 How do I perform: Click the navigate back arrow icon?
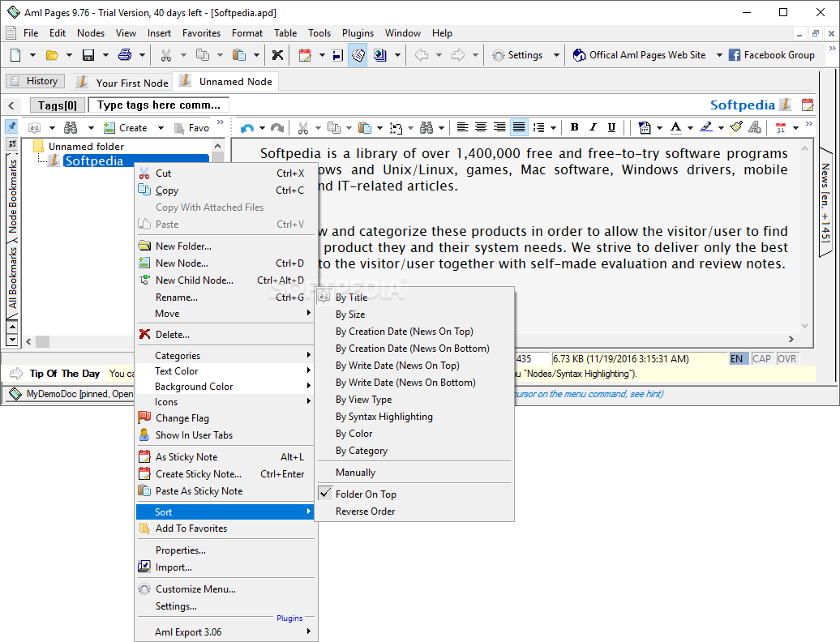point(422,54)
